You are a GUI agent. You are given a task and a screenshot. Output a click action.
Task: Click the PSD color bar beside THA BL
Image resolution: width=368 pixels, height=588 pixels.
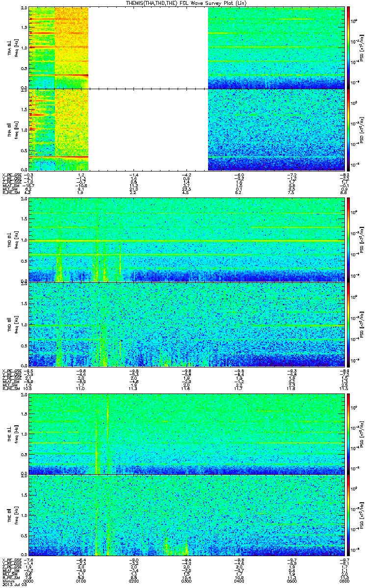(349, 48)
